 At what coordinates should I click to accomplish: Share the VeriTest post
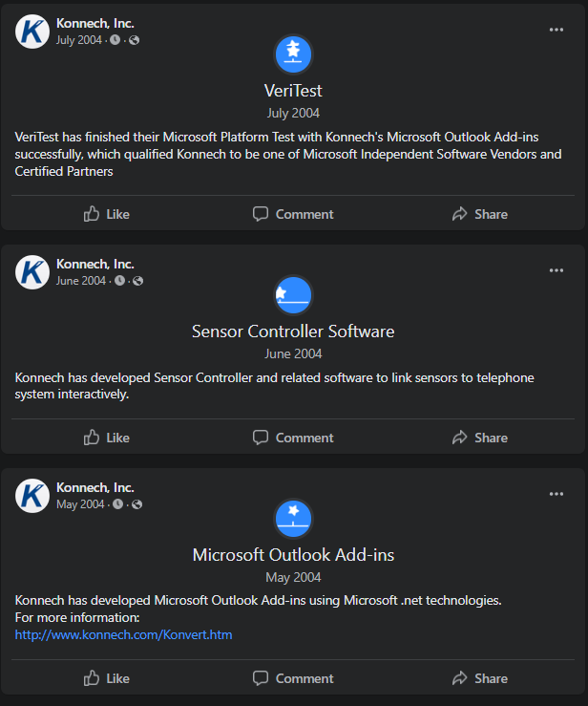480,214
